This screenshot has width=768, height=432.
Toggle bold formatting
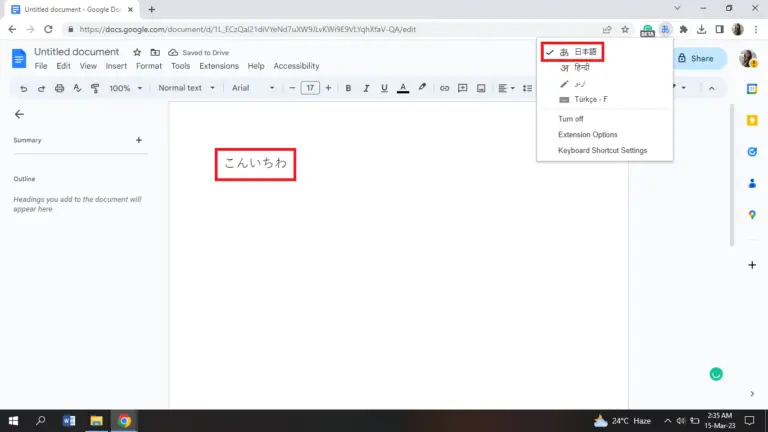349,88
